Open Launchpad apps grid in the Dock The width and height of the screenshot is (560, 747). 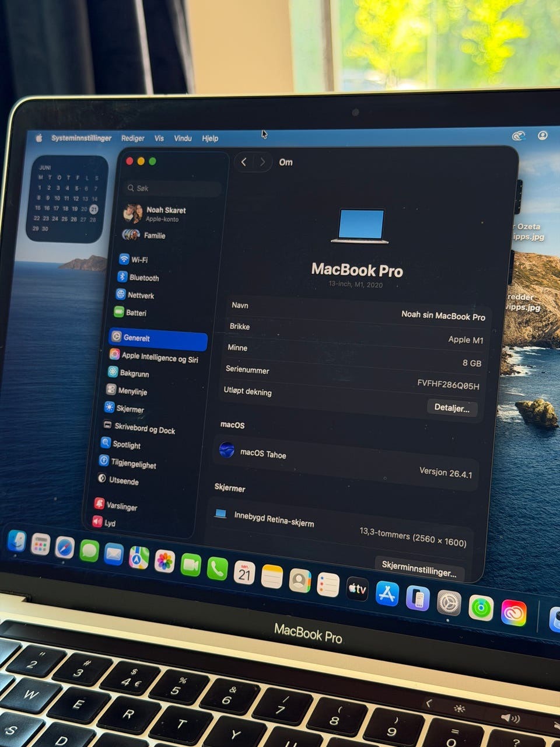(x=40, y=544)
